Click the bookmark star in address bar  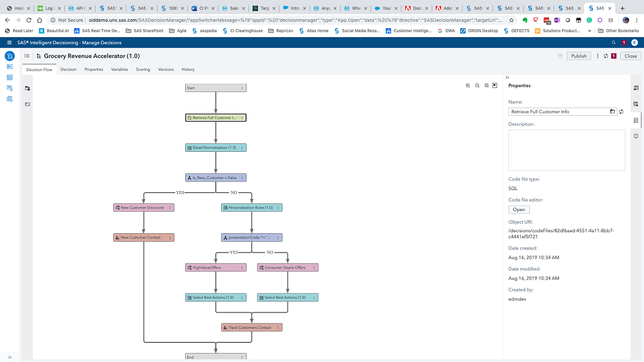coord(512,20)
